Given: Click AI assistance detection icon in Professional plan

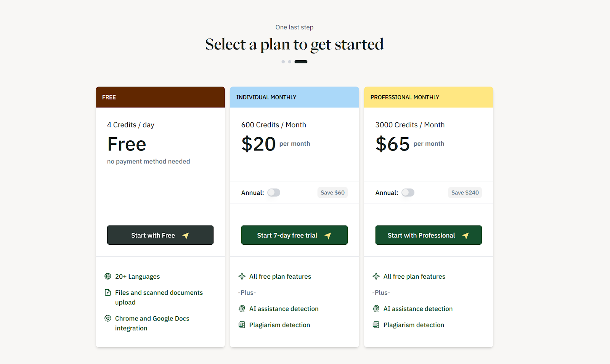Looking at the screenshot, I should [376, 309].
